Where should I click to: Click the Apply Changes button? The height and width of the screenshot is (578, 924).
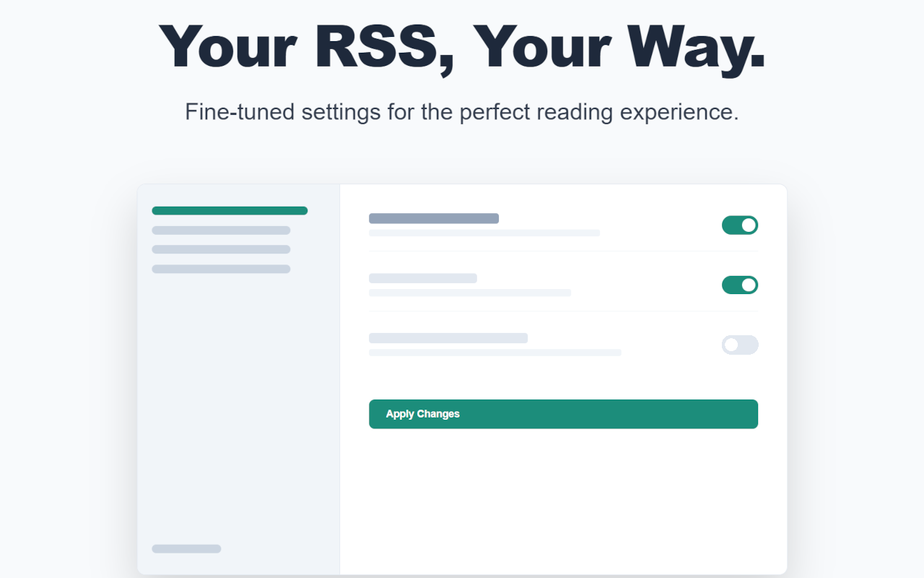coord(563,414)
